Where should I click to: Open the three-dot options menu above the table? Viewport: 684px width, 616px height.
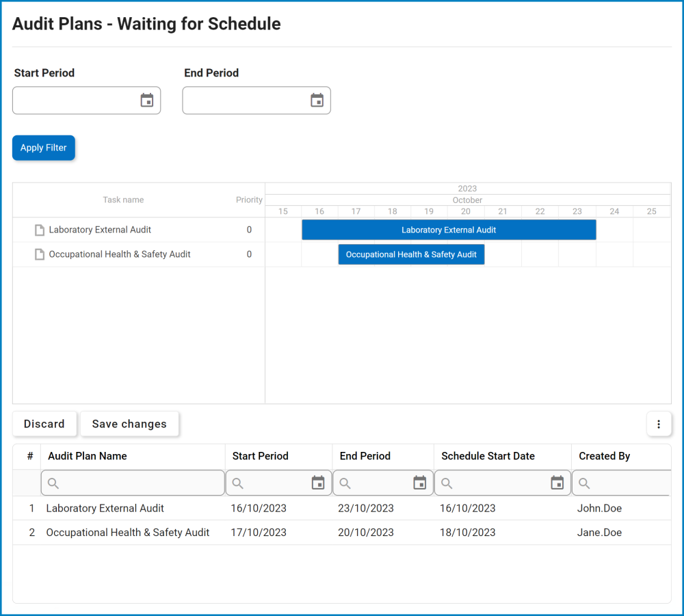tap(659, 424)
